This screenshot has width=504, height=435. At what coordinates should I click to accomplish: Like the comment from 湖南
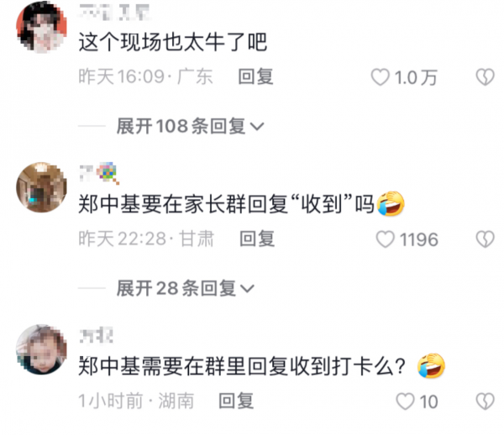pos(405,401)
